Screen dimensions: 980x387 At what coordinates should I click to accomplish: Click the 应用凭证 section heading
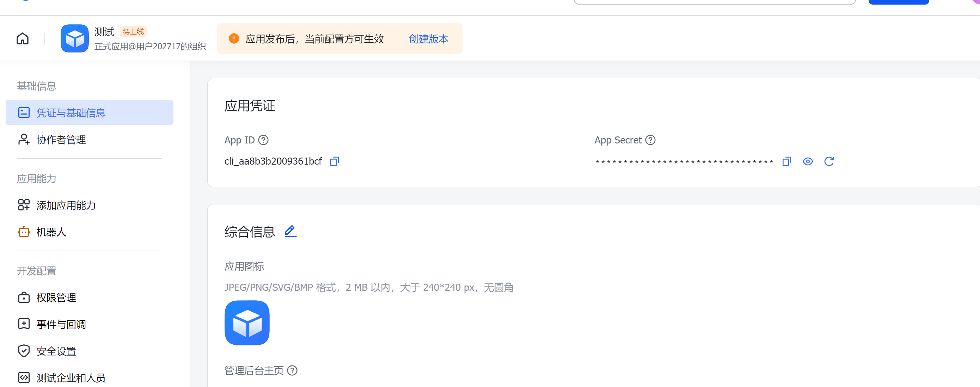[x=250, y=106]
